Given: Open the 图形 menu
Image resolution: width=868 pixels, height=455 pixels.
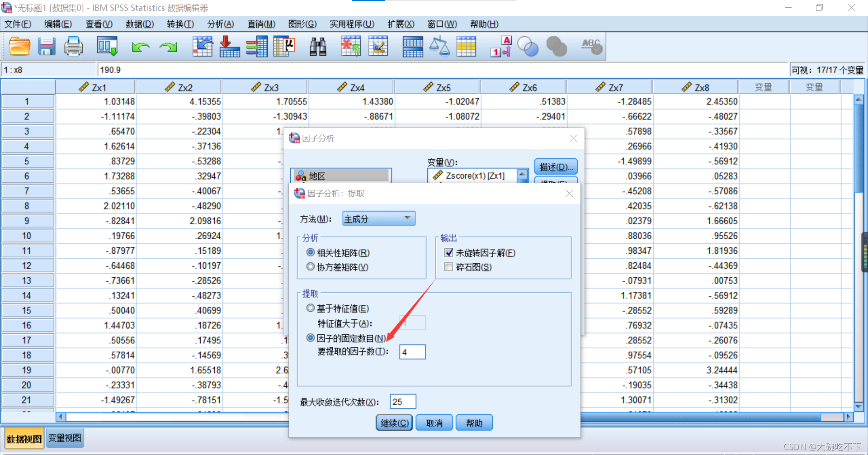Looking at the screenshot, I should (302, 24).
